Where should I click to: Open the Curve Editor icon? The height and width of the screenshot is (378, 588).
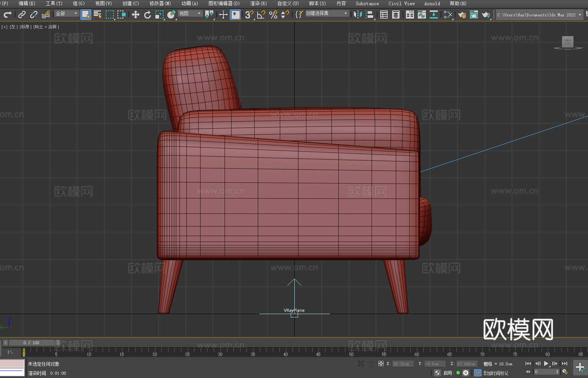pyautogui.click(x=421, y=14)
